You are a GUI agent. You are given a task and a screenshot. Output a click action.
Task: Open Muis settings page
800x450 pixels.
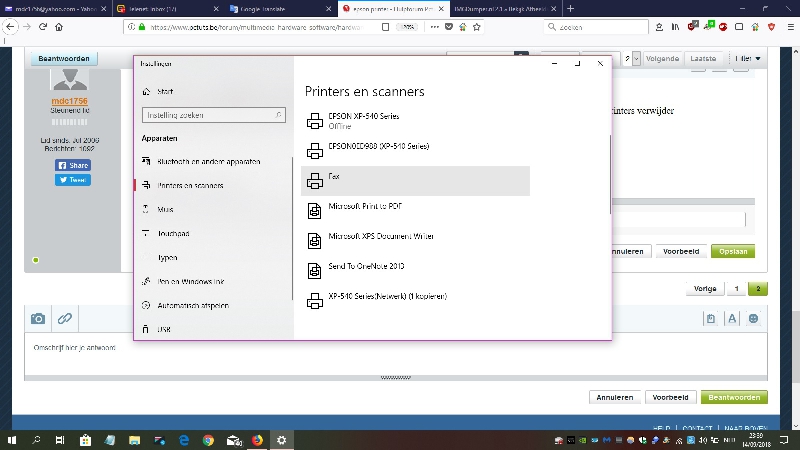point(213,209)
